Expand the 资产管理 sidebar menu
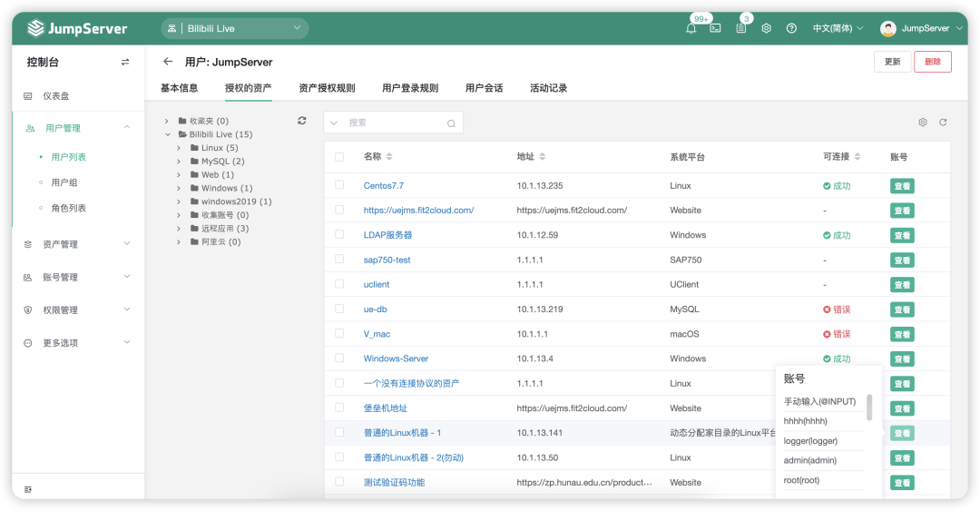This screenshot has height=511, width=980. pos(77,244)
